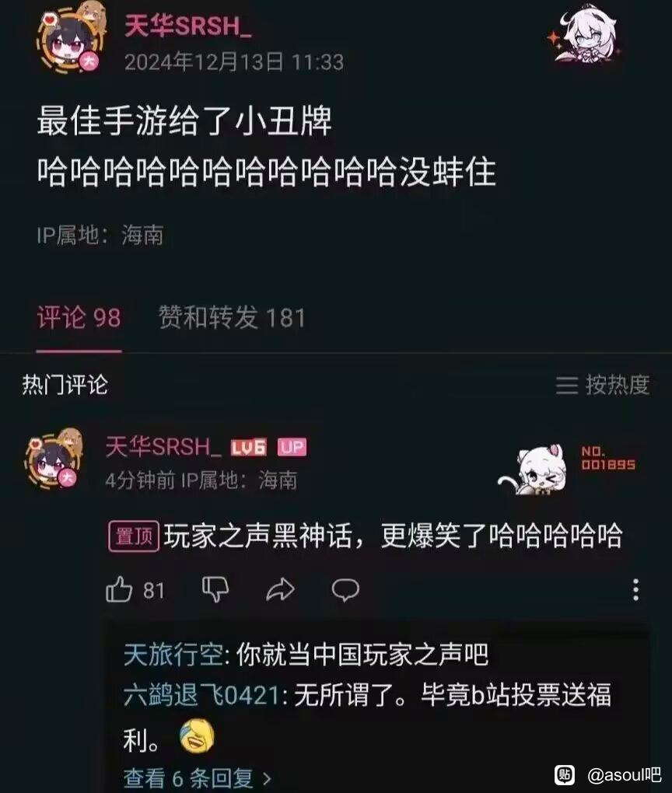This screenshot has width=672, height=793.
Task: Share the pinned comment via arrow icon
Action: [x=280, y=589]
